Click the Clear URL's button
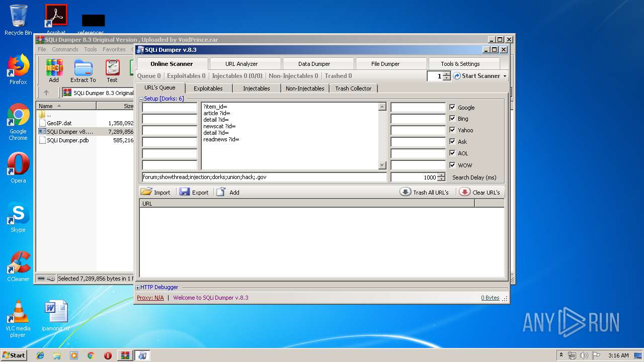 pyautogui.click(x=480, y=192)
